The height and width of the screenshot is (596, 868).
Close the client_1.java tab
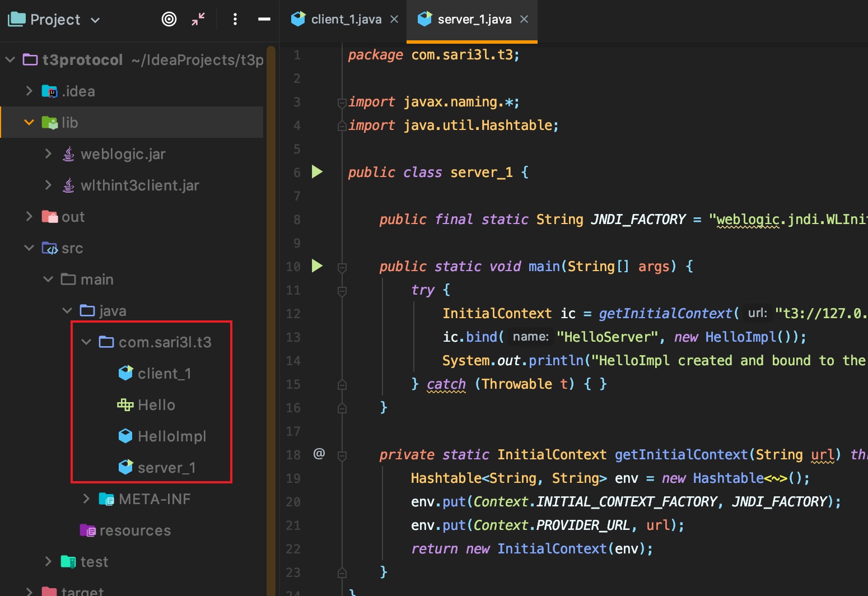click(394, 19)
